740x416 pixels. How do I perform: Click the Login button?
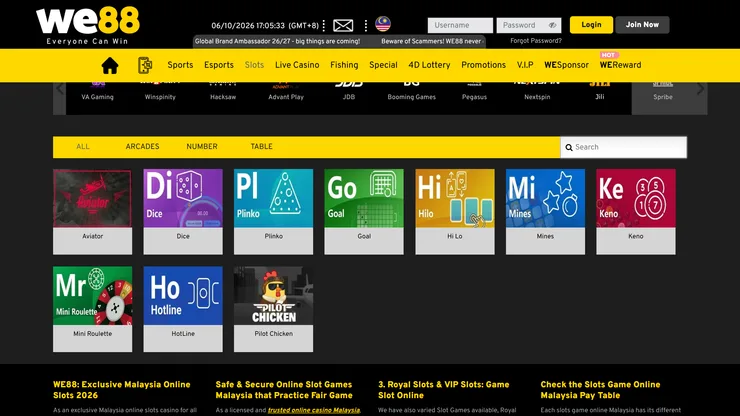[591, 25]
